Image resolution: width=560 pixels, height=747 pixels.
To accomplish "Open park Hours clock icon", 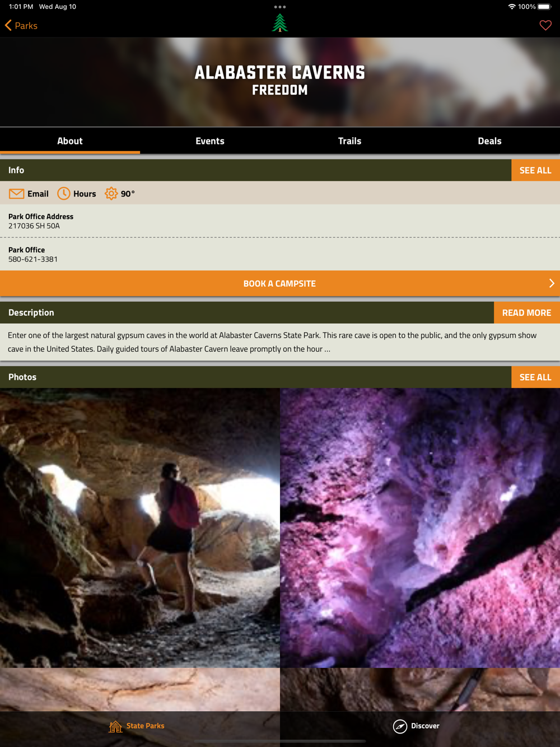I will click(x=64, y=194).
